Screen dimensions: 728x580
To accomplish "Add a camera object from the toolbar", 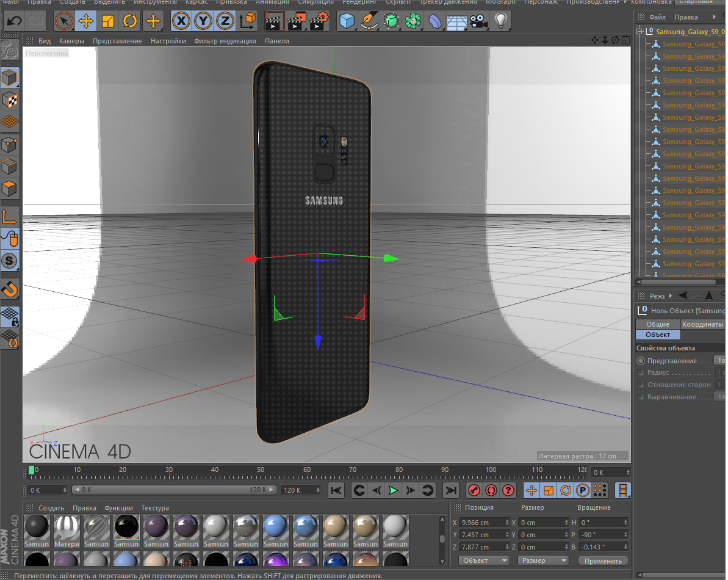I will [x=479, y=21].
